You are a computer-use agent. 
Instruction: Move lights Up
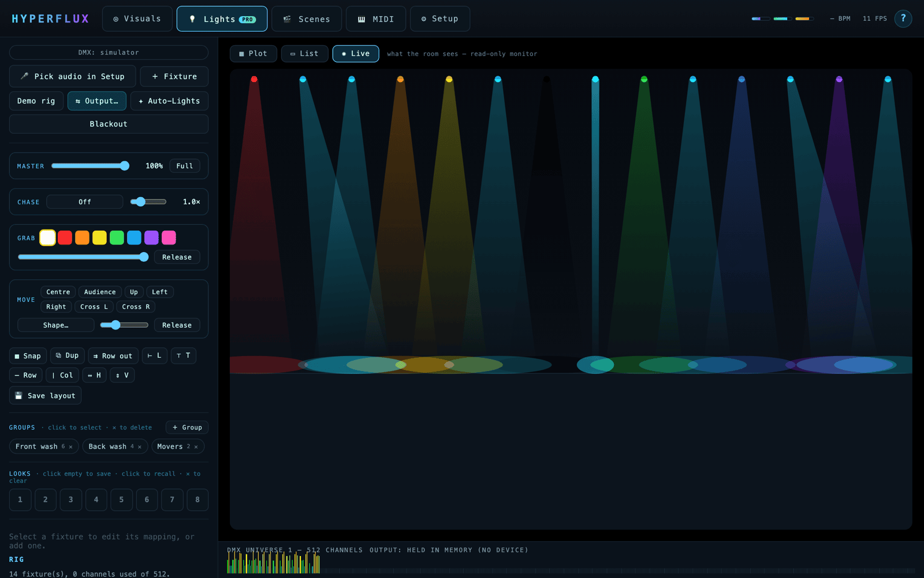(x=134, y=292)
